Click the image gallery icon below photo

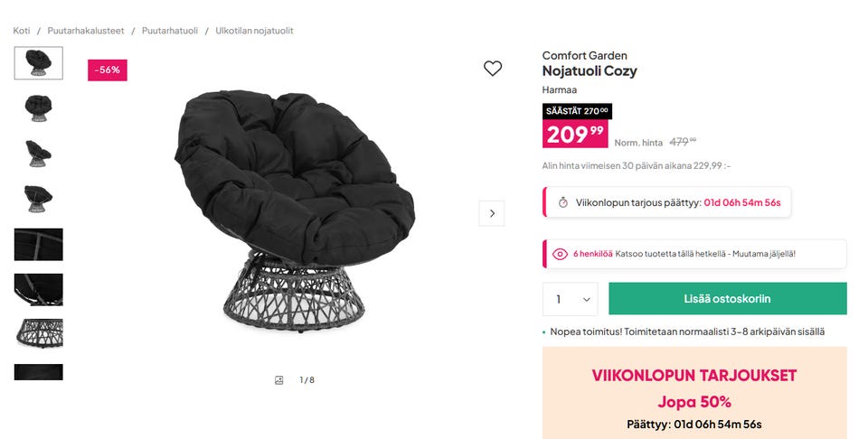tap(279, 380)
